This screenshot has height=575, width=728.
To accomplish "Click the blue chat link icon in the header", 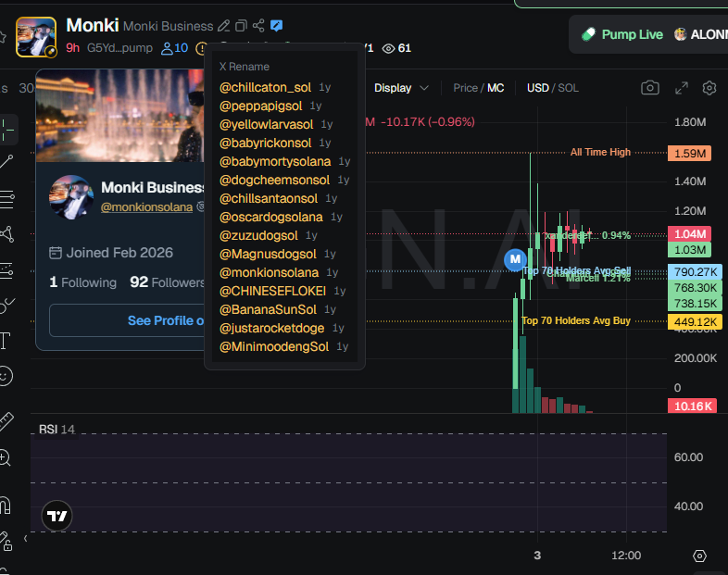I will [277, 26].
